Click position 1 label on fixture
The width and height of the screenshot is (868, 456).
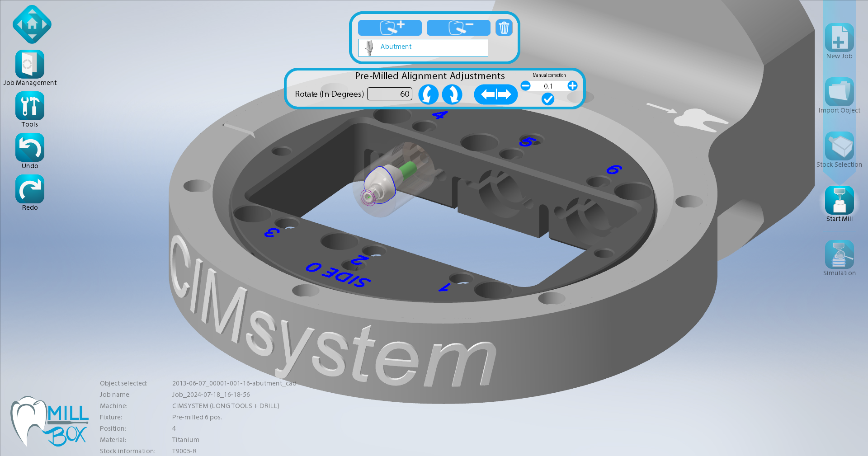click(445, 287)
